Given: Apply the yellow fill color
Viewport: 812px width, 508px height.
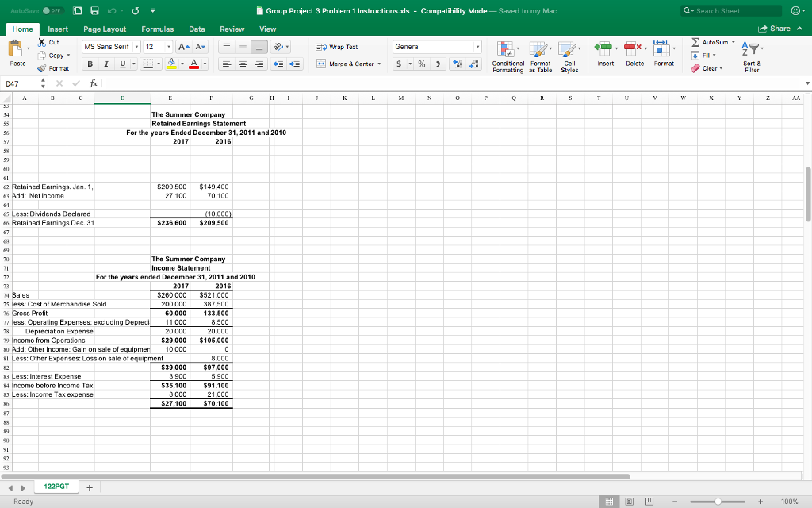Looking at the screenshot, I should tap(171, 63).
